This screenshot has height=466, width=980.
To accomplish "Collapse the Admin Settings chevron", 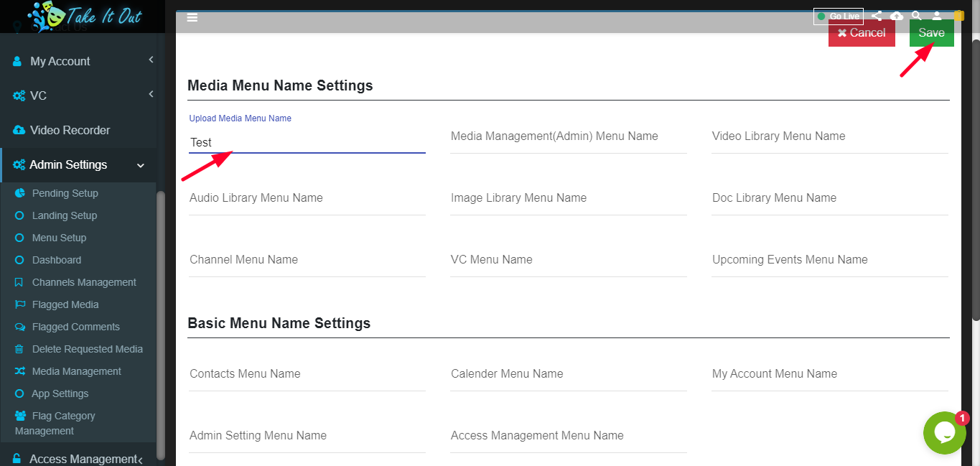I will (141, 165).
